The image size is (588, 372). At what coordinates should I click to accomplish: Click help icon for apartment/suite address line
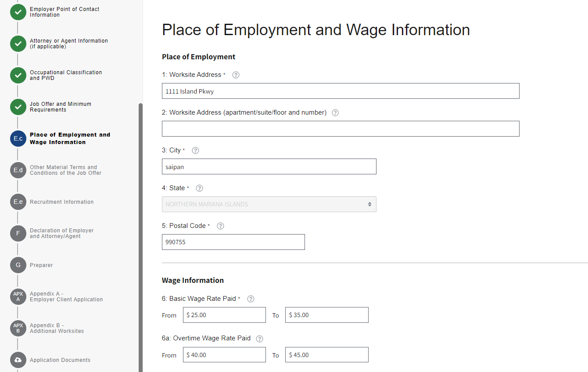[335, 112]
